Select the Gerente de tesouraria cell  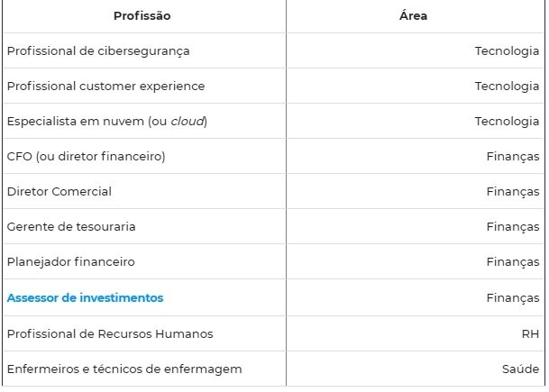click(x=71, y=227)
